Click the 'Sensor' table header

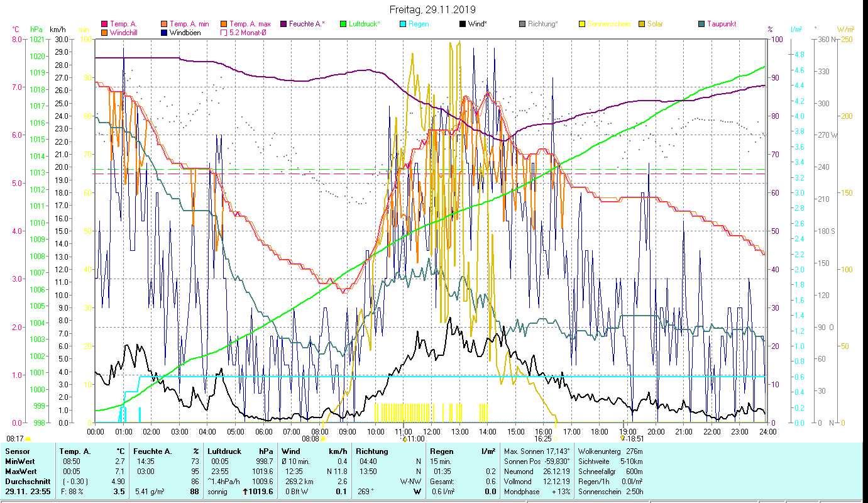[16, 451]
